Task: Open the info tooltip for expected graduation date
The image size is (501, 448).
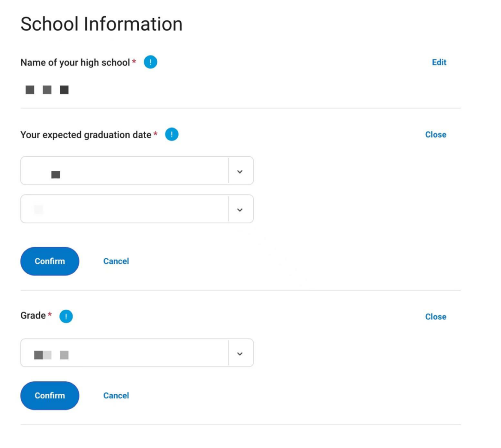Action: click(172, 134)
